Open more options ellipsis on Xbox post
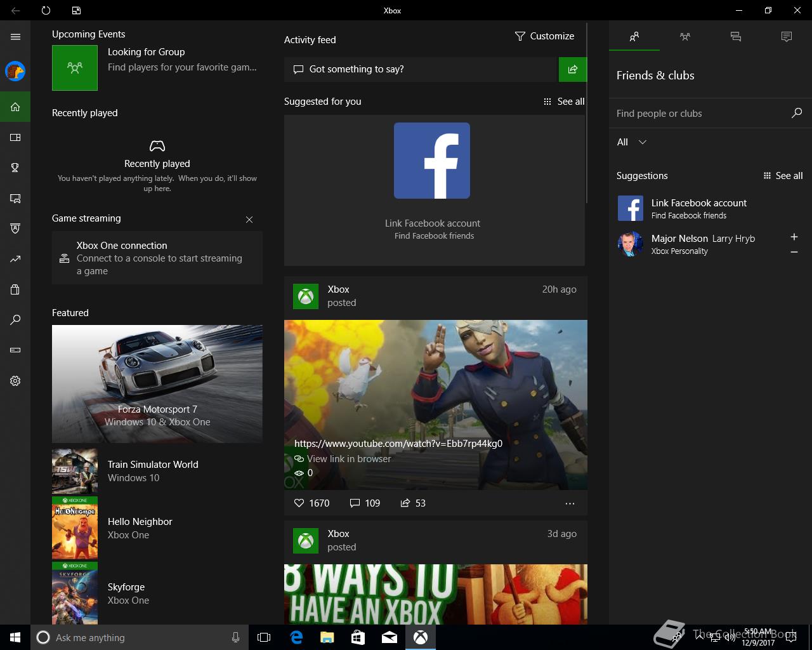 click(570, 503)
